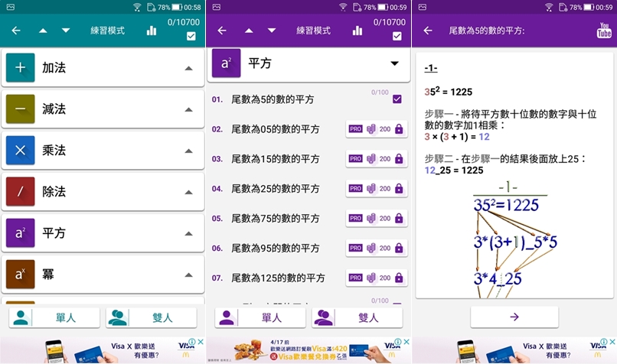
Task: Unlock lesson 03 with the PRO 200 button
Action: click(x=377, y=159)
